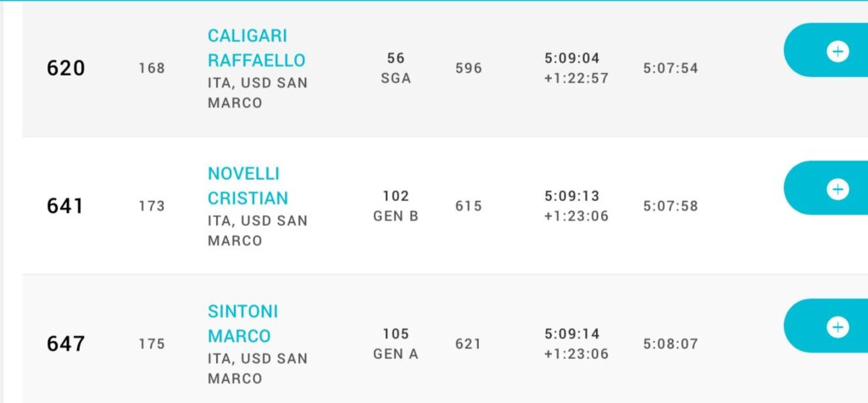The image size is (868, 403).
Task: Open CALIGARI RAFFAELLO athlete profile
Action: coord(256,48)
